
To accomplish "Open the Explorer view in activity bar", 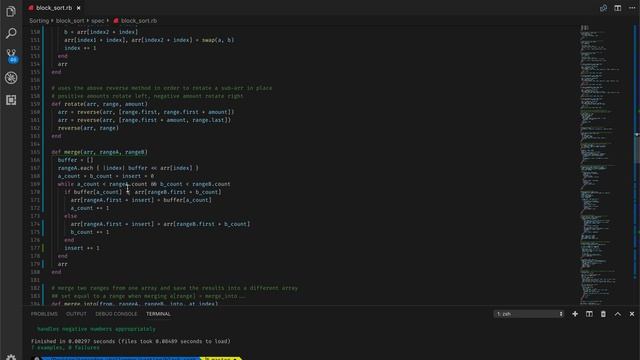I will point(11,11).
